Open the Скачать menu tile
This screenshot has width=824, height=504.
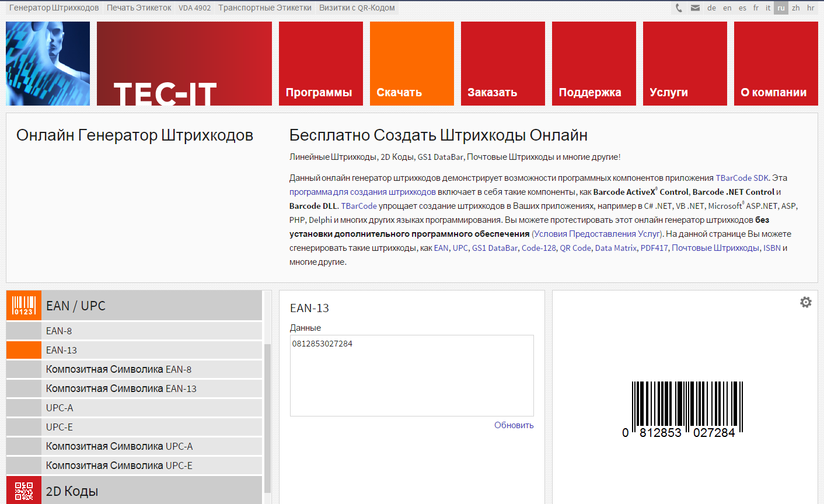[411, 64]
